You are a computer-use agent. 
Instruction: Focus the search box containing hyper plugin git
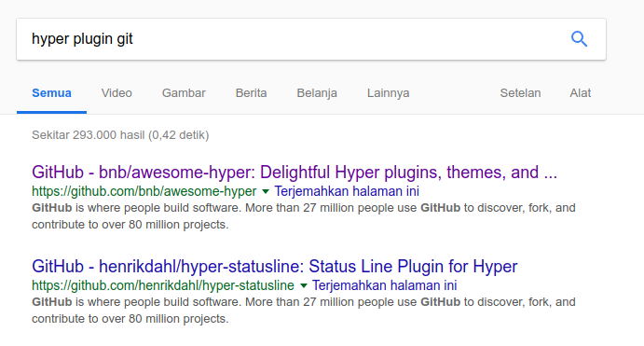coord(311,39)
